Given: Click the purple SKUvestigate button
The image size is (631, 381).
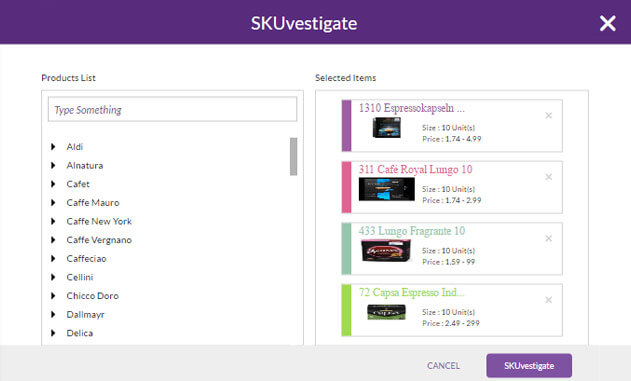Looking at the screenshot, I should (x=529, y=366).
